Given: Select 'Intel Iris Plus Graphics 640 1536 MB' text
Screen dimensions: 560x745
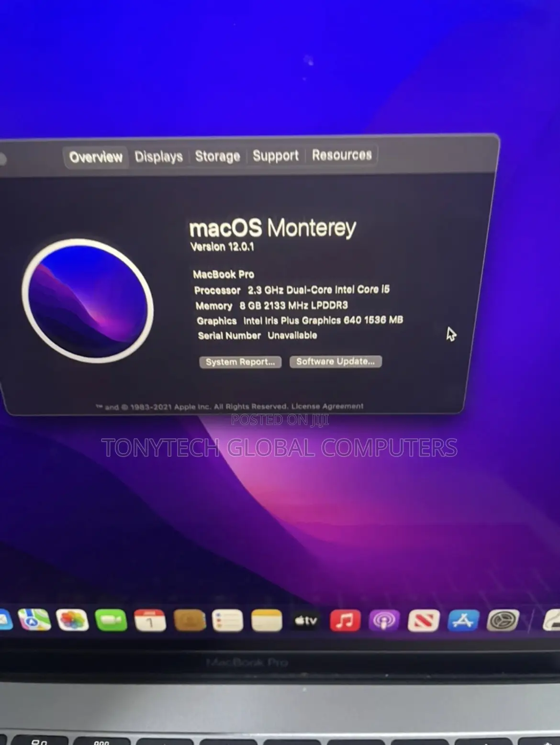Looking at the screenshot, I should [323, 320].
